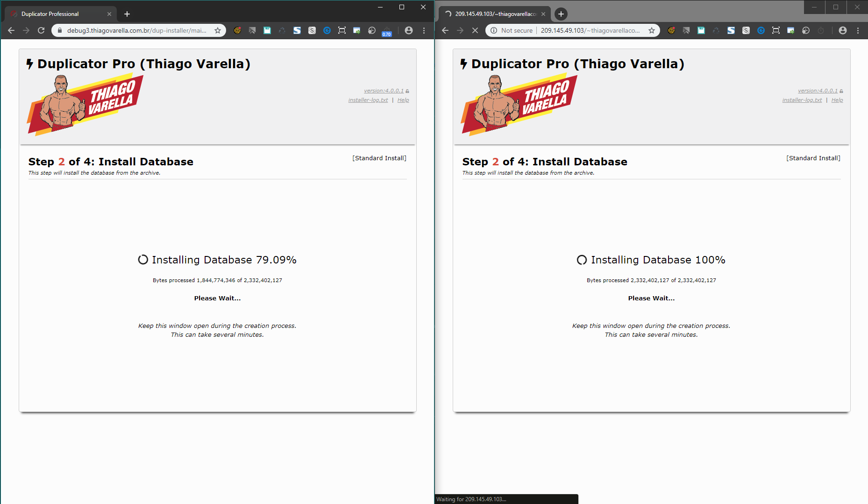This screenshot has height=504, width=868.
Task: Click the 209.145.49.103 address bar URL
Action: click(591, 30)
